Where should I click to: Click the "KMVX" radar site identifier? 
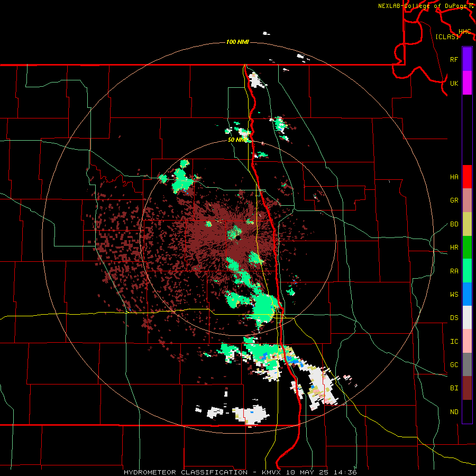click(x=272, y=472)
